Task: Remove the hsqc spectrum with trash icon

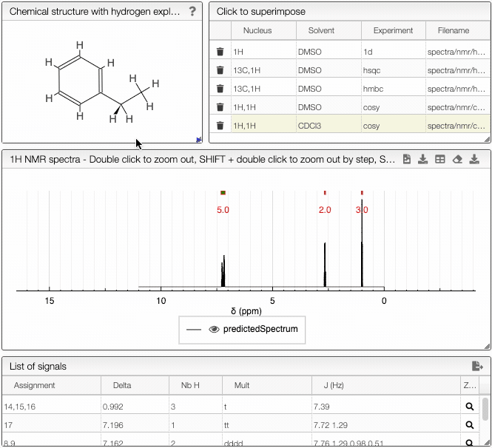Action: point(220,70)
